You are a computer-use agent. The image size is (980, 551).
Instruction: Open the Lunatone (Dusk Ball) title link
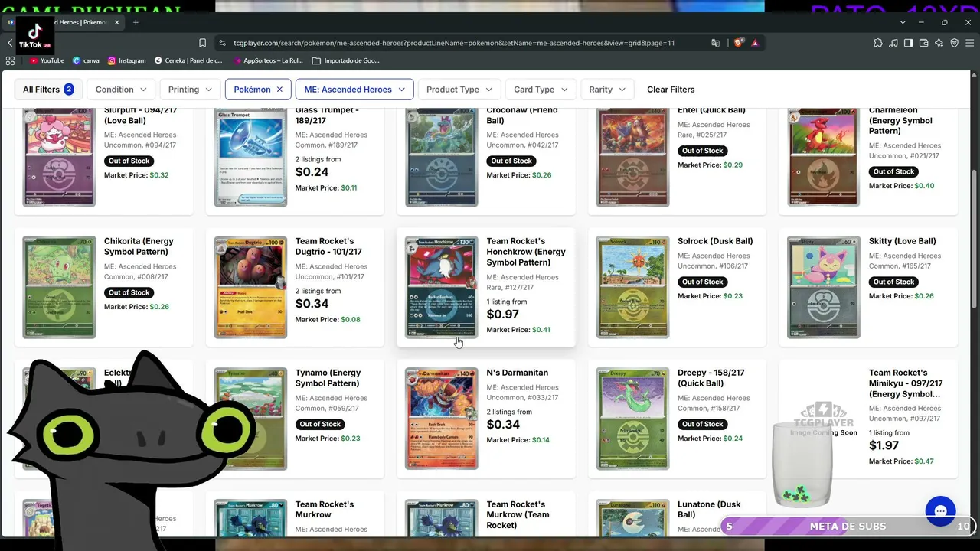[709, 510]
